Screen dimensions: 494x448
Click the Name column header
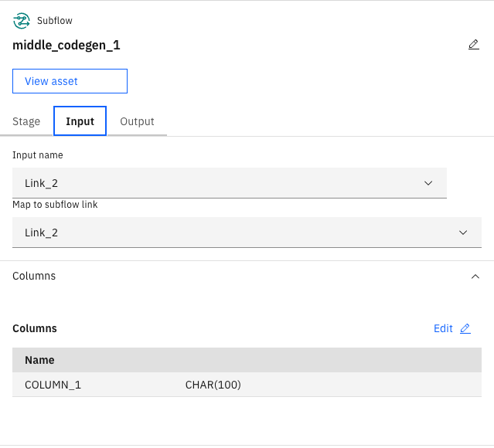(39, 360)
